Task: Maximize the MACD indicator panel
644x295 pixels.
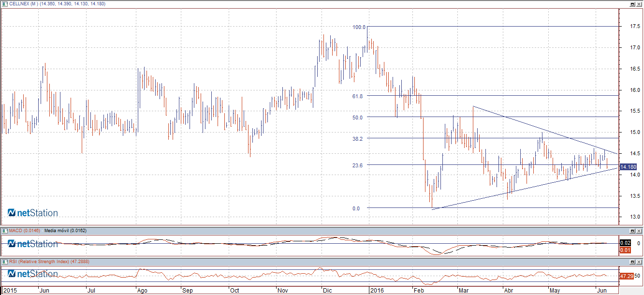Action: coord(632,231)
